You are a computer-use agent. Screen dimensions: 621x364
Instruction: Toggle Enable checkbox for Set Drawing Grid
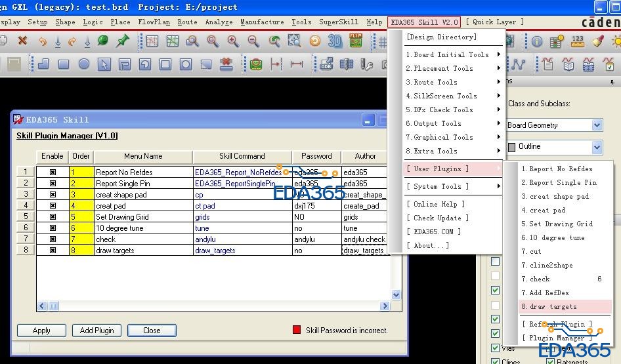(53, 217)
